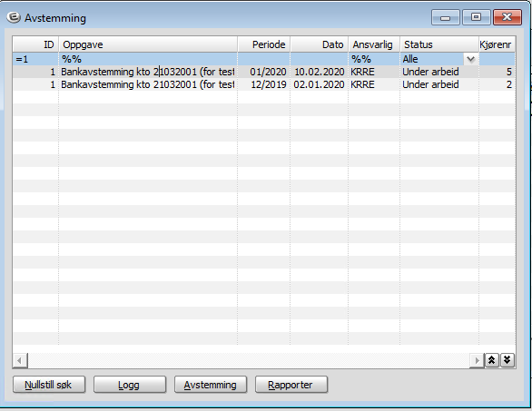Click KRRE in the 01/2020 row
Image resolution: width=532 pixels, height=411 pixels.
click(363, 72)
